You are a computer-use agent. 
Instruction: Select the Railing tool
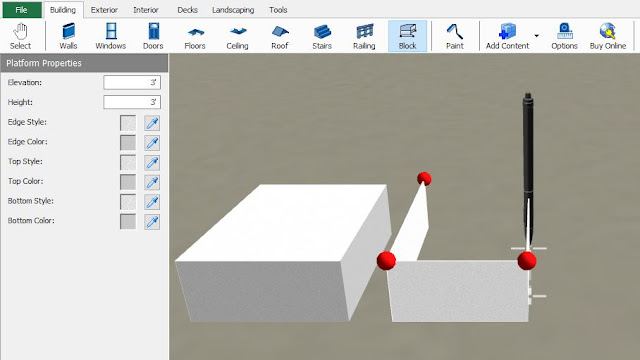(364, 36)
